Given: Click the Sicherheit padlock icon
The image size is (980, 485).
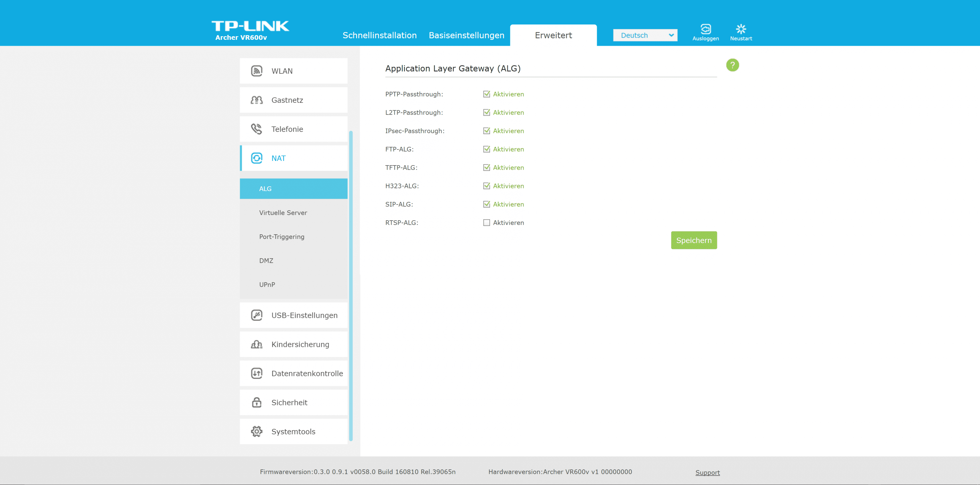Looking at the screenshot, I should pyautogui.click(x=257, y=402).
